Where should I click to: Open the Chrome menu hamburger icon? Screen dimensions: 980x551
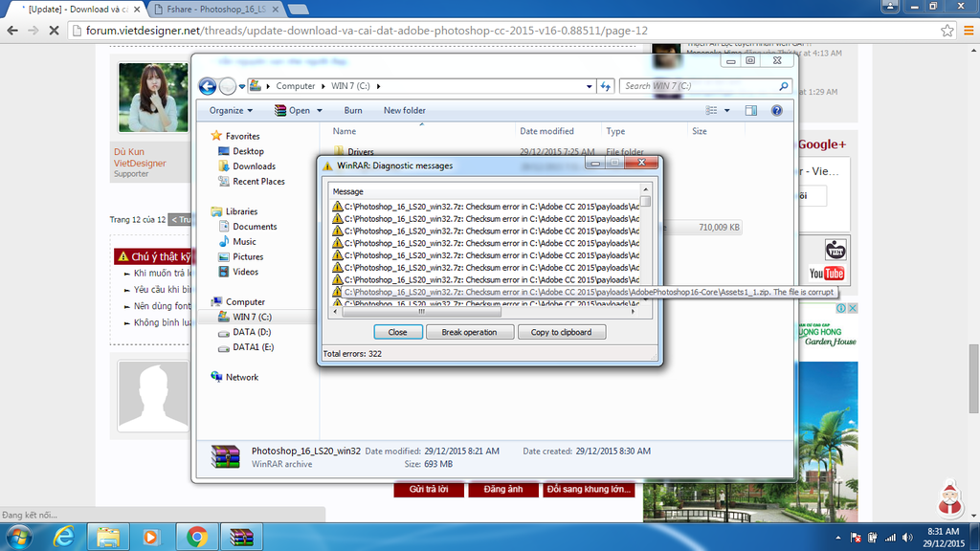969,31
